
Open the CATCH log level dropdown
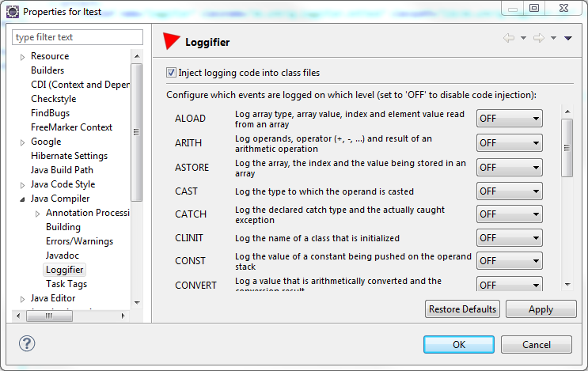click(x=509, y=214)
